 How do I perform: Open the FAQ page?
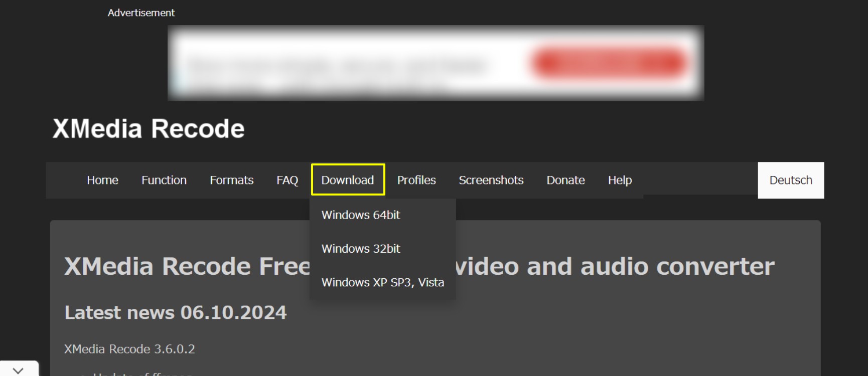click(287, 180)
